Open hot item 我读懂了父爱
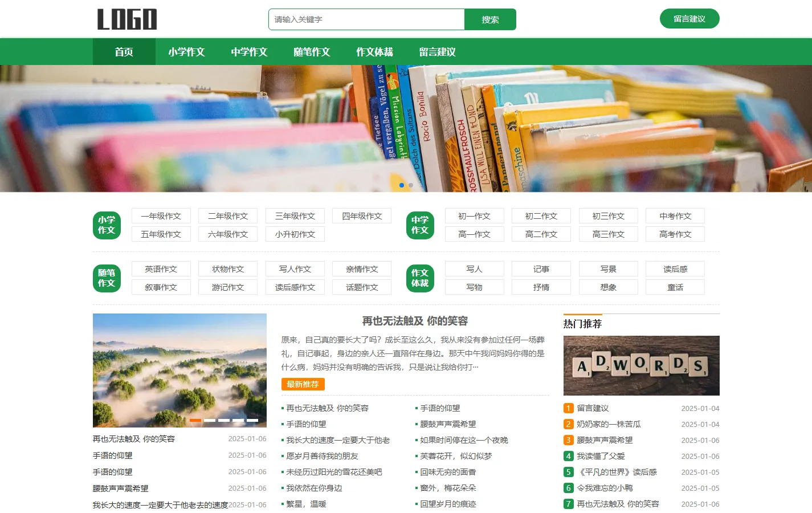Viewport: 812px width, 513px height. 601,456
